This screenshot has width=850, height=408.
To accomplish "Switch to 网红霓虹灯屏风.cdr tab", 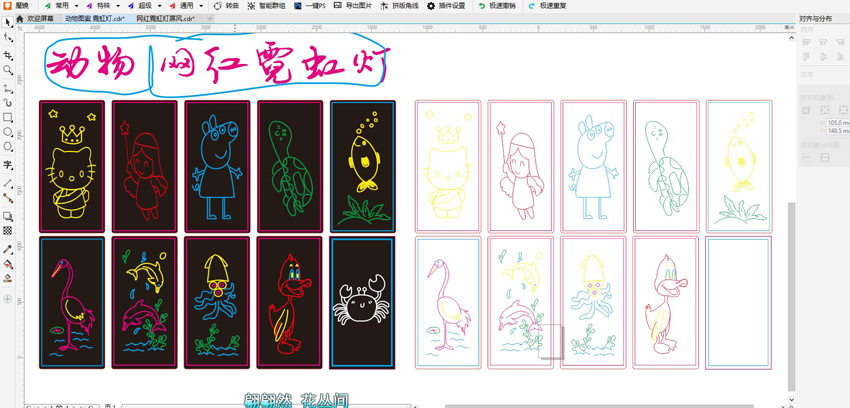I will click(x=165, y=18).
